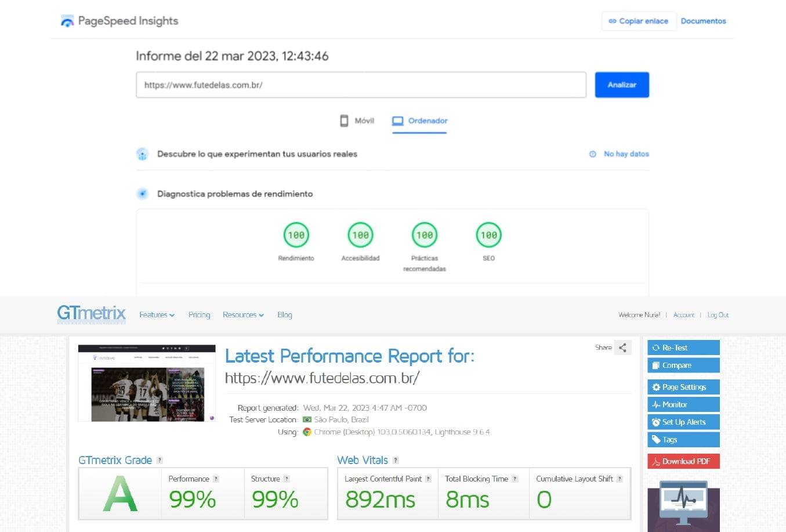Click the Performance help question mark

216,479
